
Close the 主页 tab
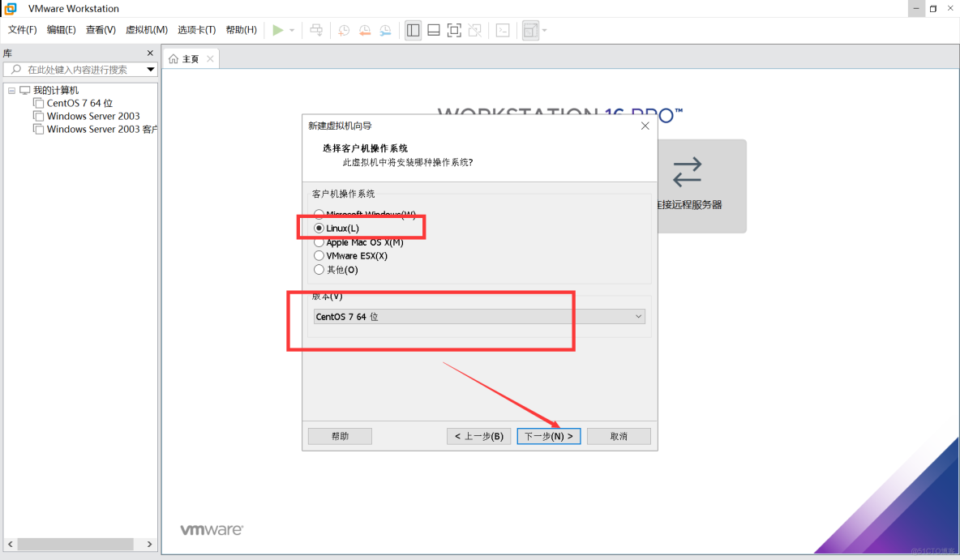pos(210,58)
